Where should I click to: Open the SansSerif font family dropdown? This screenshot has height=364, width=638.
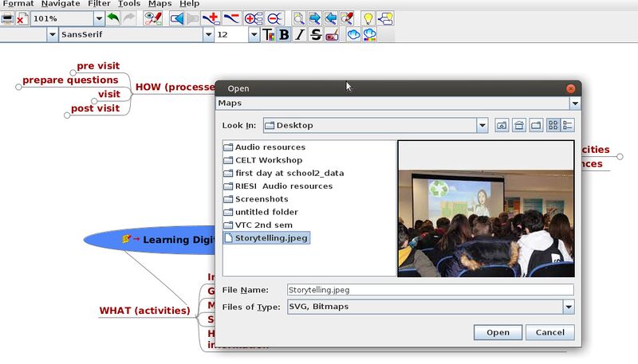[208, 35]
